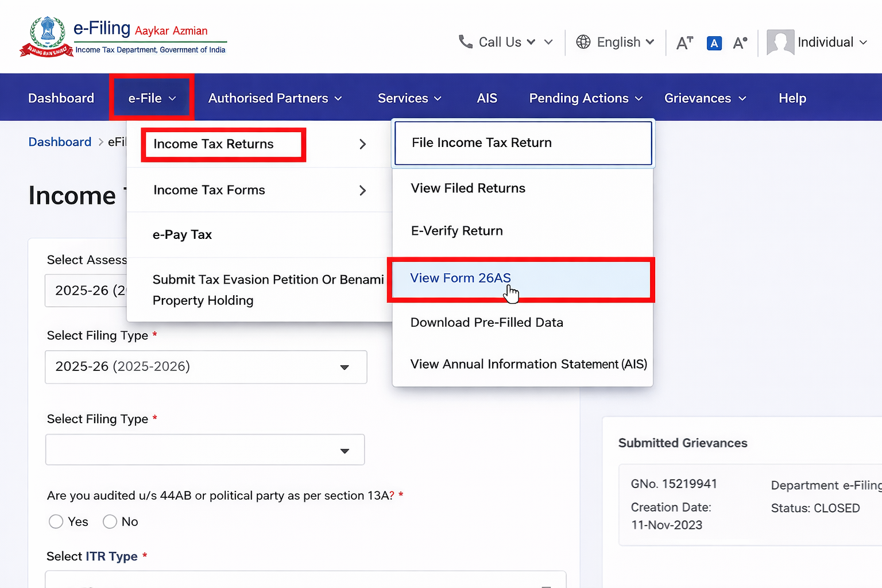Click arrow next to Income Tax Forms
The image size is (882, 588).
click(x=362, y=190)
